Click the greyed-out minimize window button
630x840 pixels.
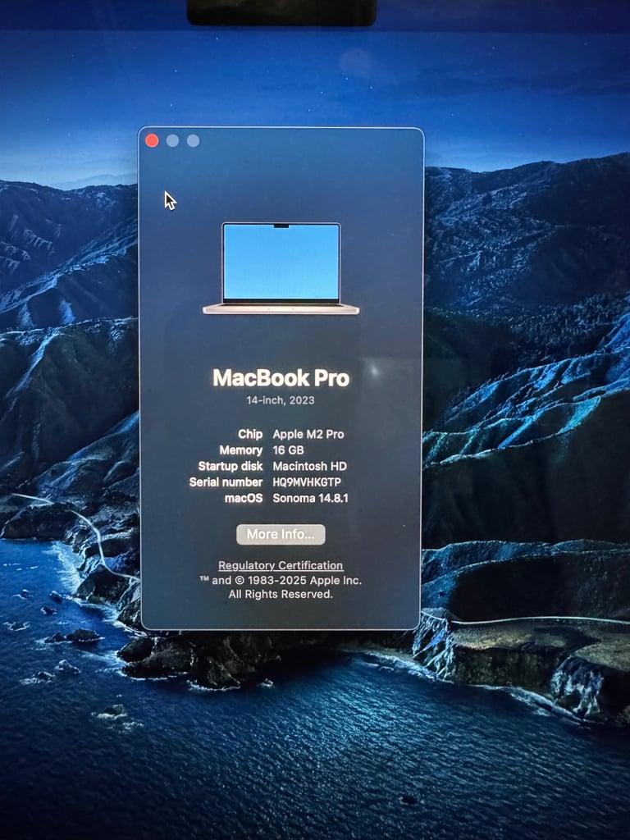172,140
